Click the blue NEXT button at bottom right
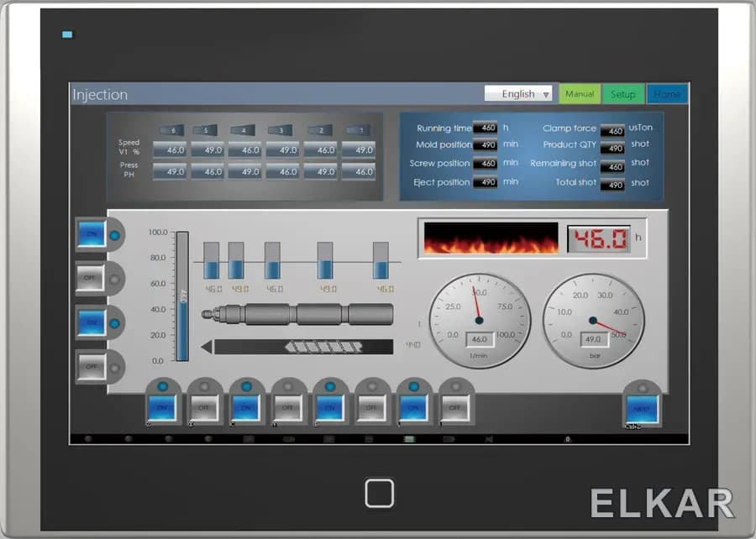The image size is (756, 539). 642,409
